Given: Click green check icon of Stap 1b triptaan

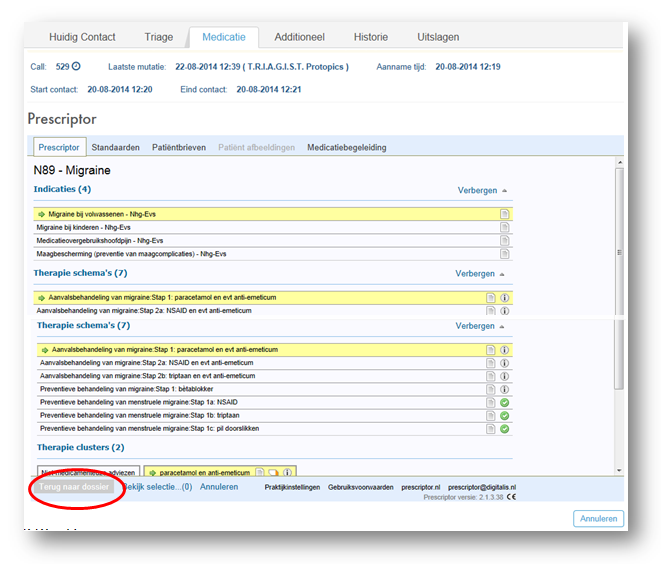Looking at the screenshot, I should (504, 416).
